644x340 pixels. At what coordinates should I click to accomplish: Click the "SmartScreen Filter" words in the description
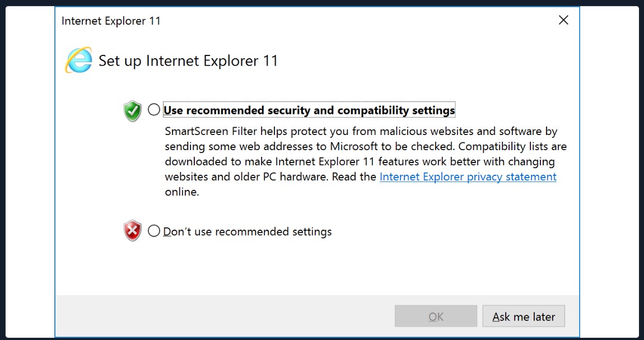[x=211, y=132]
